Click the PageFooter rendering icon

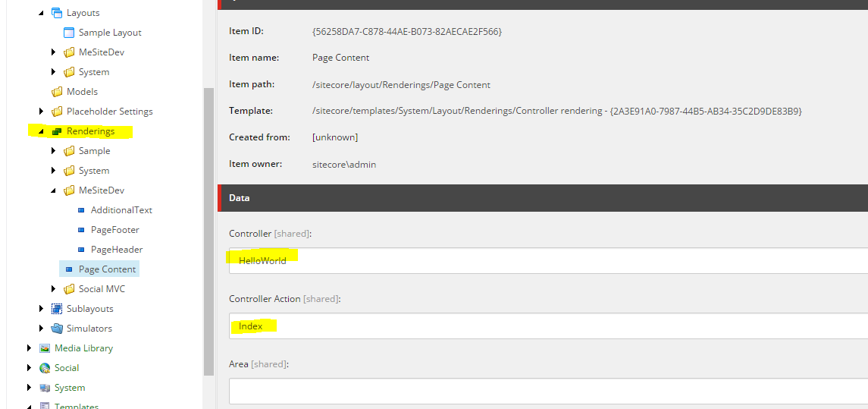81,230
